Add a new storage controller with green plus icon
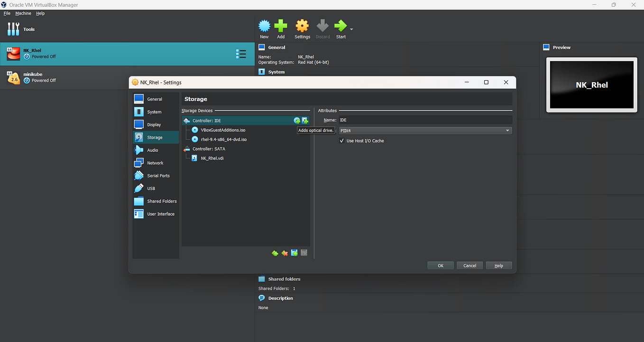The width and height of the screenshot is (644, 342). click(x=275, y=253)
